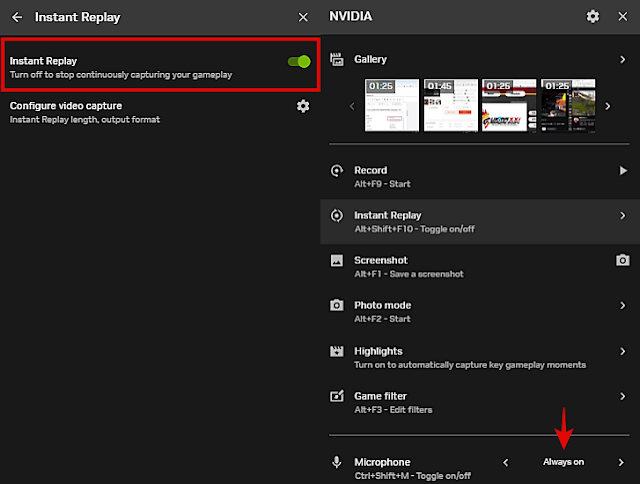Image resolution: width=640 pixels, height=484 pixels.
Task: Switch microphone mode to next option
Action: [621, 462]
